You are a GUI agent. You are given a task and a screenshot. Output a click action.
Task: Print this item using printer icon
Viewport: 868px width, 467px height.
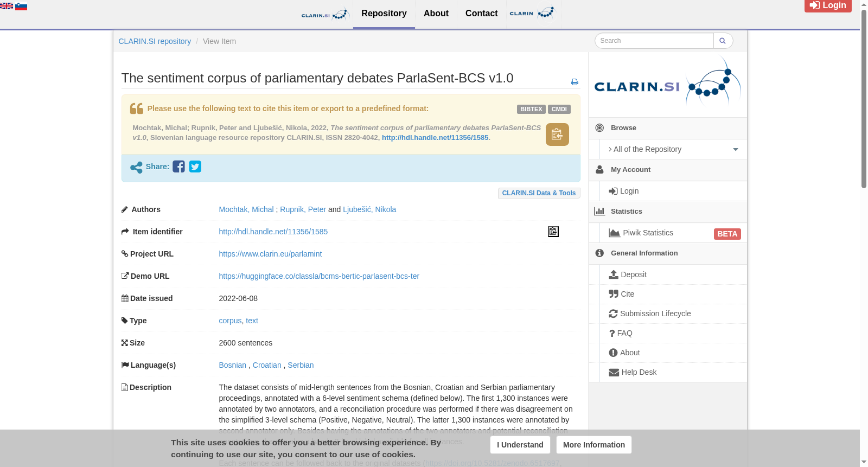(575, 82)
